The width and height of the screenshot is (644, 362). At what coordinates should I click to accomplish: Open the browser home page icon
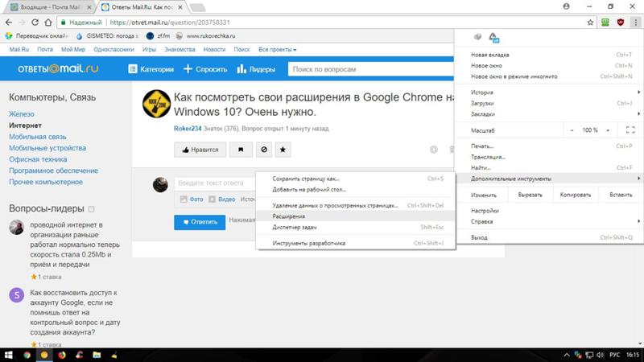pos(48,23)
